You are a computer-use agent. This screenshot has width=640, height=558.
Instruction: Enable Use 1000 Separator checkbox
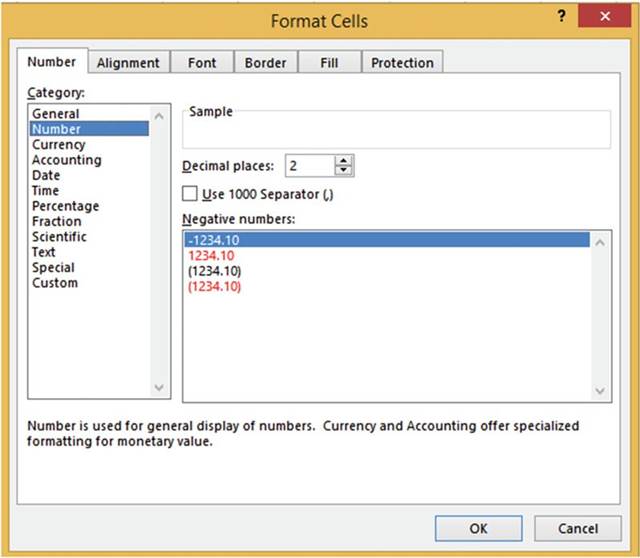190,194
